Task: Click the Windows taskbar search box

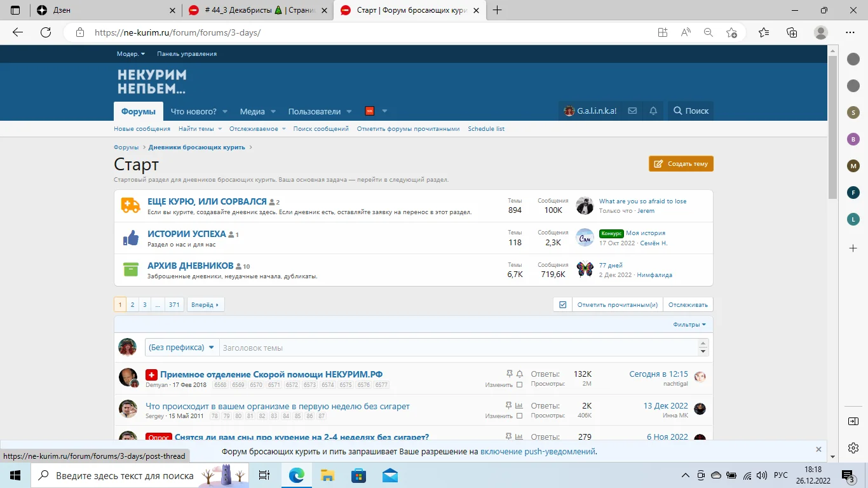Action: click(x=140, y=475)
